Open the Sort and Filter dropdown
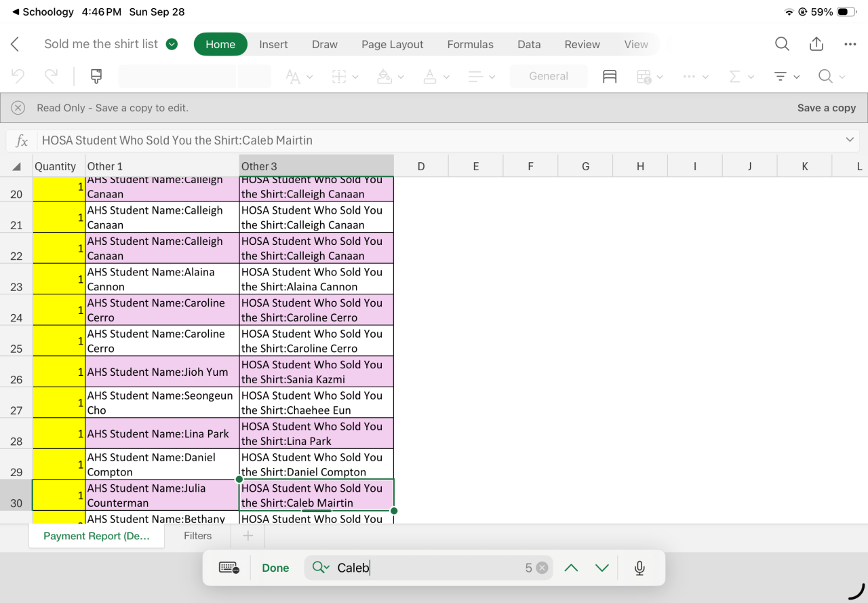 pyautogui.click(x=787, y=77)
